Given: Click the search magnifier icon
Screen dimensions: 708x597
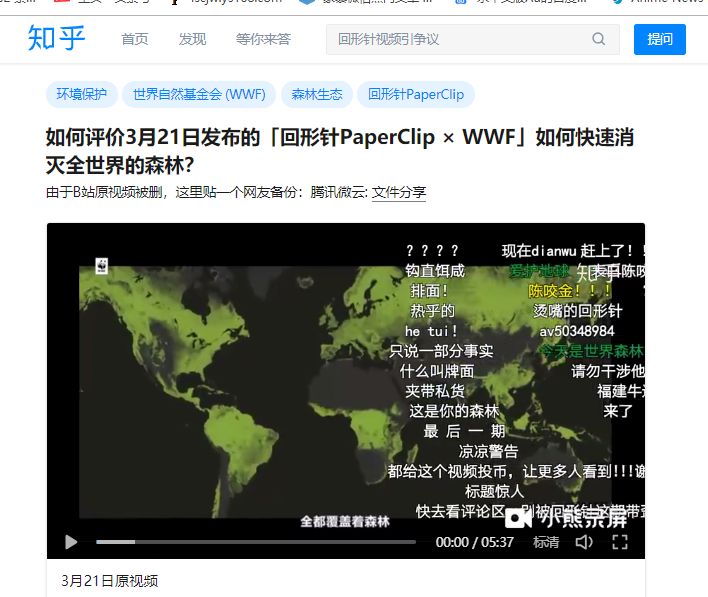Looking at the screenshot, I should (x=598, y=39).
